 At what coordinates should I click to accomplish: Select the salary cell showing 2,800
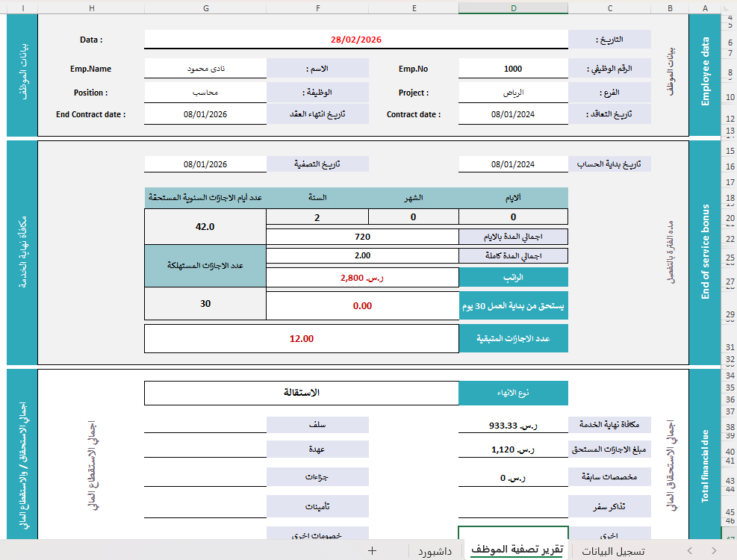click(361, 278)
